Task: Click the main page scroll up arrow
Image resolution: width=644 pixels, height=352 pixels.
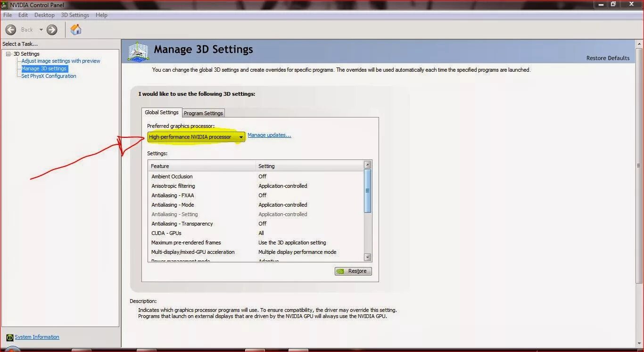Action: (639, 43)
